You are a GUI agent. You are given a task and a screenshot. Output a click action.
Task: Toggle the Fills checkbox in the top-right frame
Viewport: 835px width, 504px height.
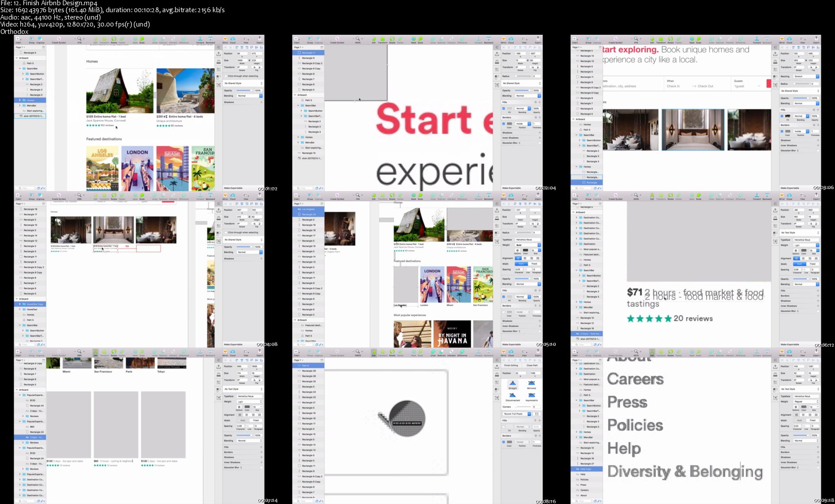(782, 116)
